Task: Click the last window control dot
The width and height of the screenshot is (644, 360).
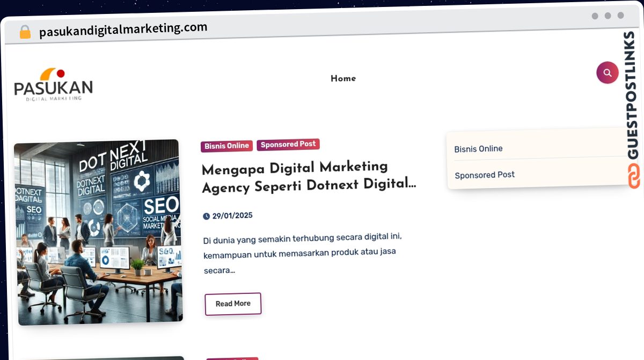Action: coord(621,16)
